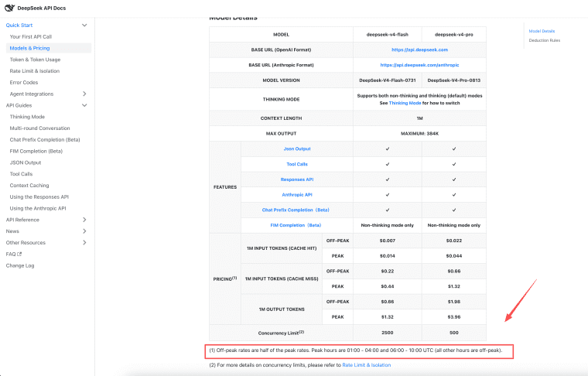Open the News section label

click(12, 231)
